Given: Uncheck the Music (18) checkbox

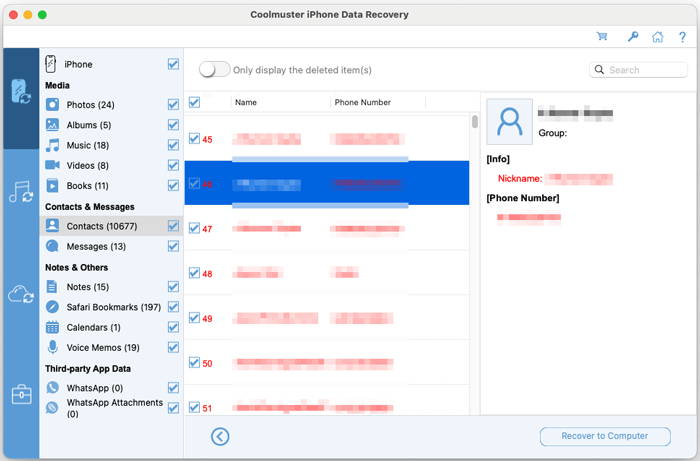Looking at the screenshot, I should pyautogui.click(x=173, y=145).
